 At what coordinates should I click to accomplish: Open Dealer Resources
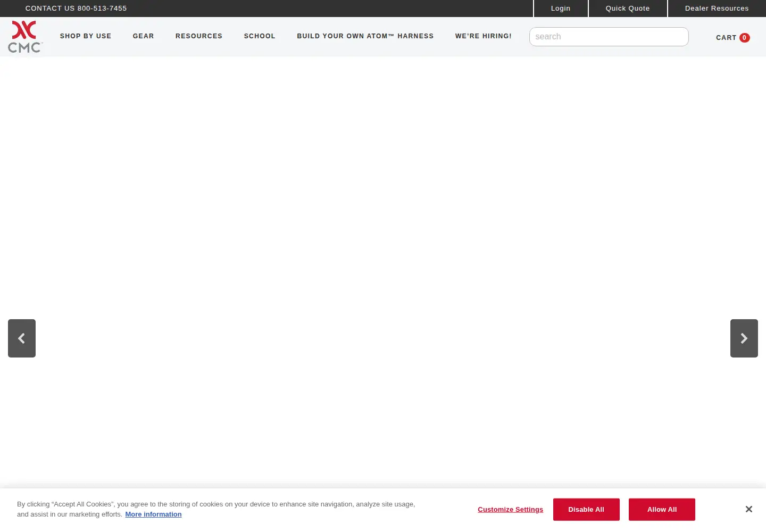tap(717, 9)
